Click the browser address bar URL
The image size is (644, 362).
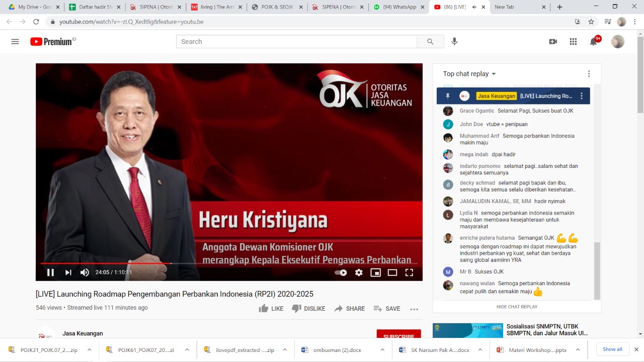(x=131, y=22)
